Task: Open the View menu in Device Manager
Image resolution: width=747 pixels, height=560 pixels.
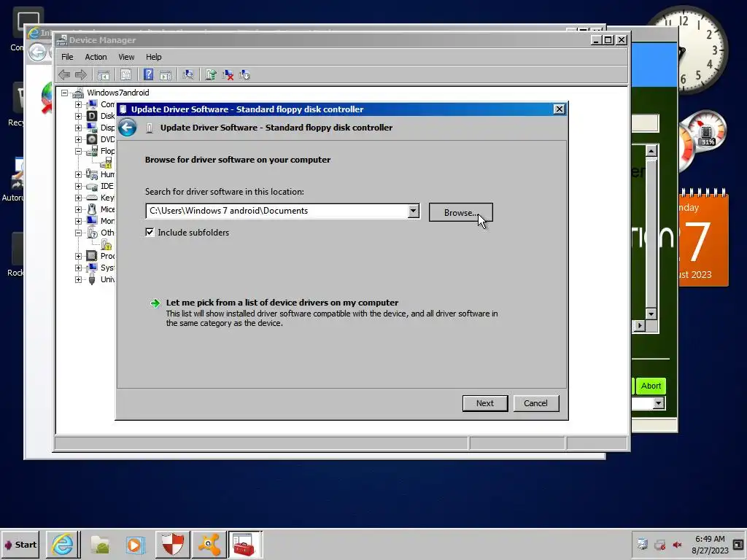Action: click(126, 57)
